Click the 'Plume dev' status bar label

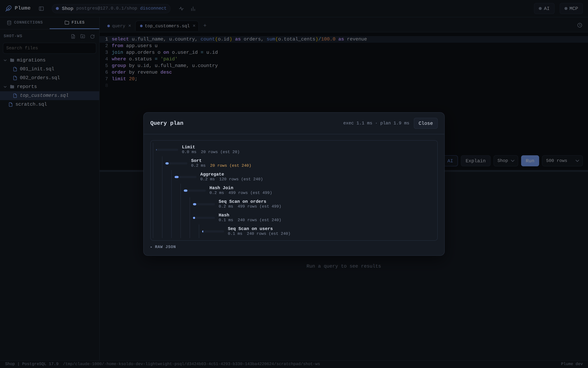coord(572,364)
